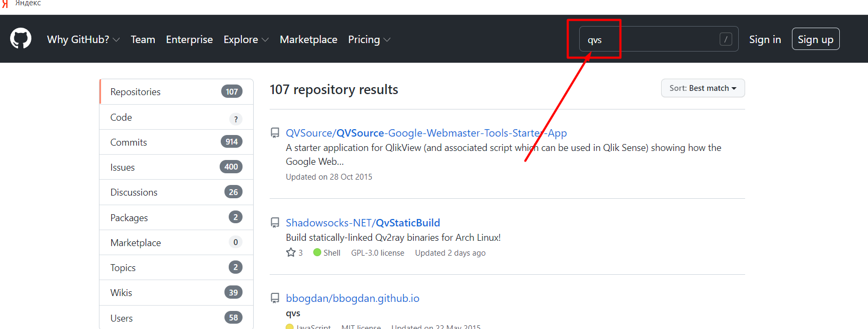The height and width of the screenshot is (329, 868).
Task: Expand the Explore dropdown
Action: [x=246, y=39]
